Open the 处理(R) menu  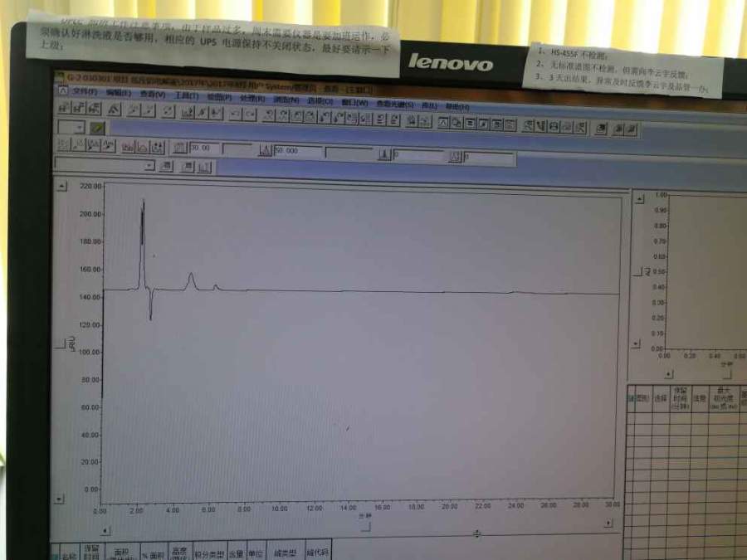click(252, 98)
